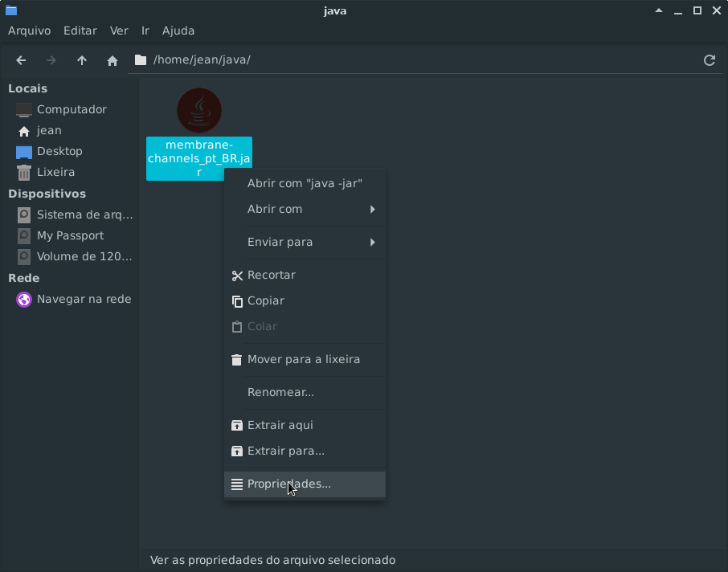Choose Copiar in the context menu
Screen dimensions: 728x572
pos(266,300)
